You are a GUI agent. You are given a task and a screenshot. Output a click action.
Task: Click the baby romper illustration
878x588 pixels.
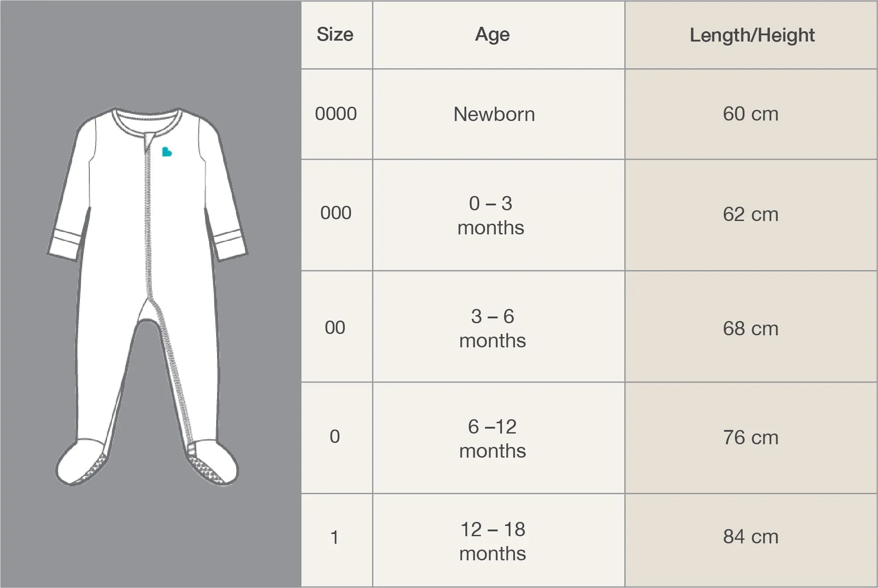point(147,296)
